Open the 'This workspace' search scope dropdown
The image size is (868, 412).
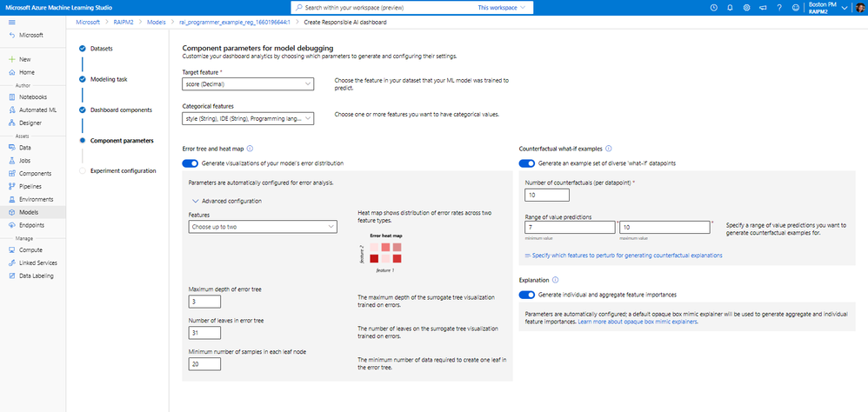point(502,8)
